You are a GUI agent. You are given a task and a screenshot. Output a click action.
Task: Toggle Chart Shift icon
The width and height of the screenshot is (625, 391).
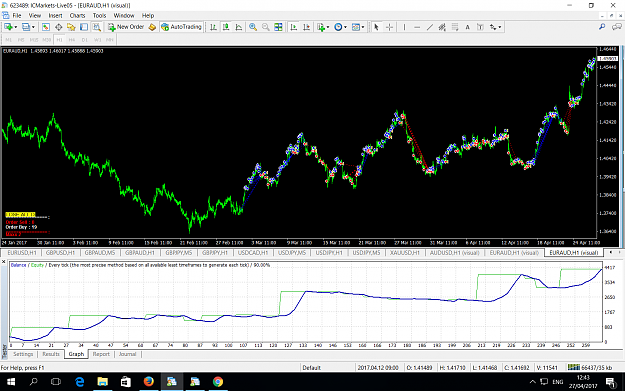(x=307, y=27)
